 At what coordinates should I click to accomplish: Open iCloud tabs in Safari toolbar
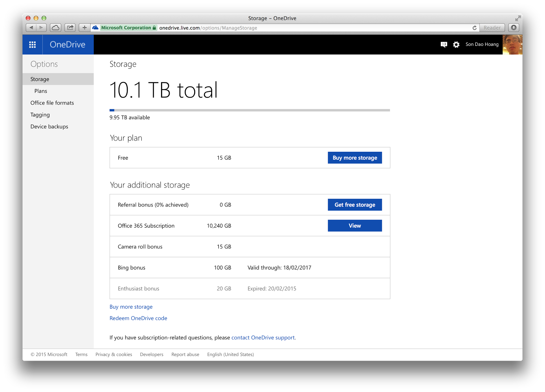[x=56, y=28]
